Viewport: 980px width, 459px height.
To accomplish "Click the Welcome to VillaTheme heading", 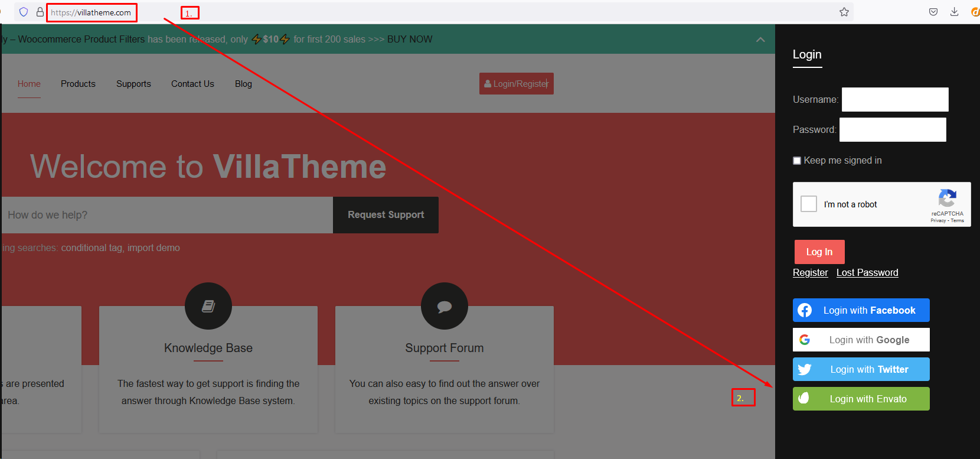I will (x=208, y=166).
